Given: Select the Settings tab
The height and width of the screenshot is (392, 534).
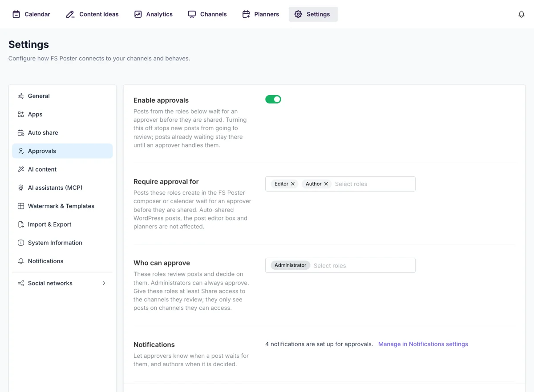Looking at the screenshot, I should pyautogui.click(x=313, y=14).
